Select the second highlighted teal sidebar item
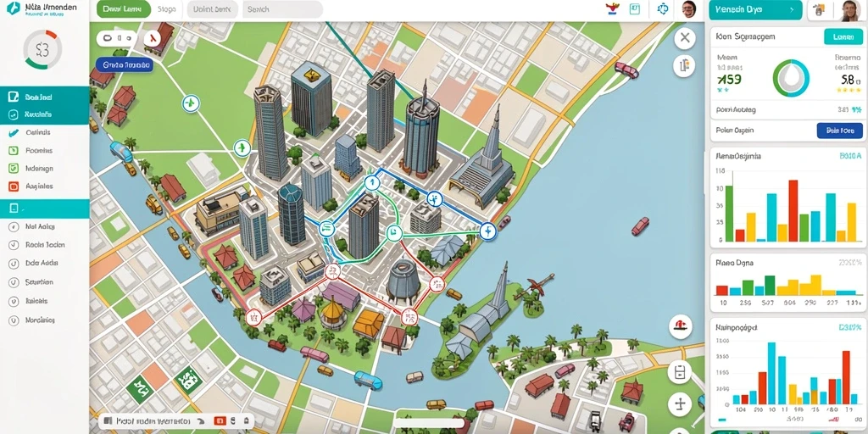868x434 pixels. tap(44, 115)
